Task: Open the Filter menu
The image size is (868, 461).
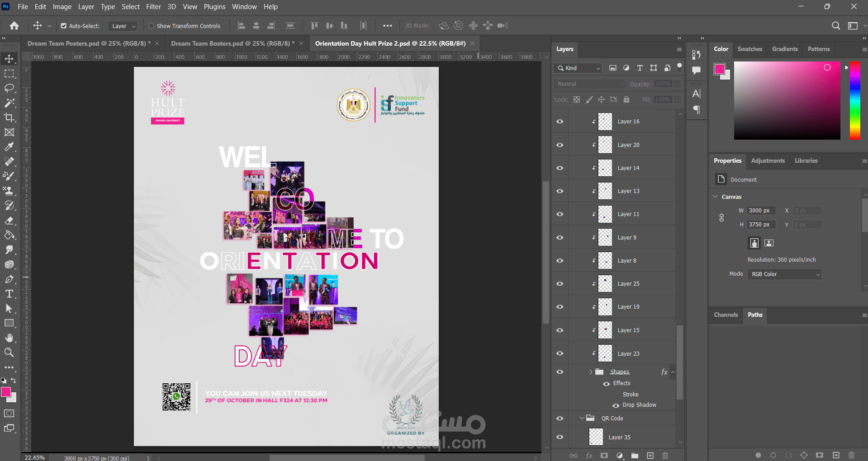Action: click(153, 7)
